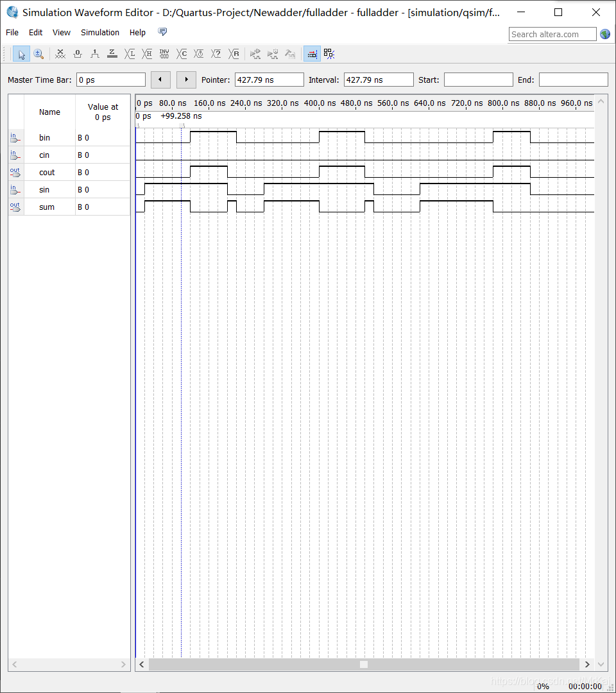The height and width of the screenshot is (693, 616).
Task: Toggle Snap to Transition button
Action: coord(329,55)
